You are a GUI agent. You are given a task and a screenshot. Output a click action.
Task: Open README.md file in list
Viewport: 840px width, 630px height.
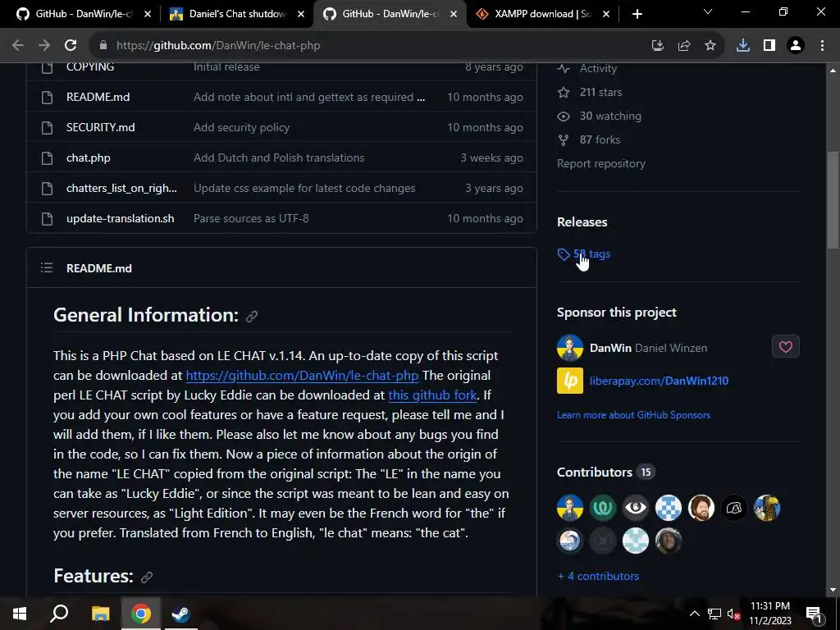click(x=98, y=97)
